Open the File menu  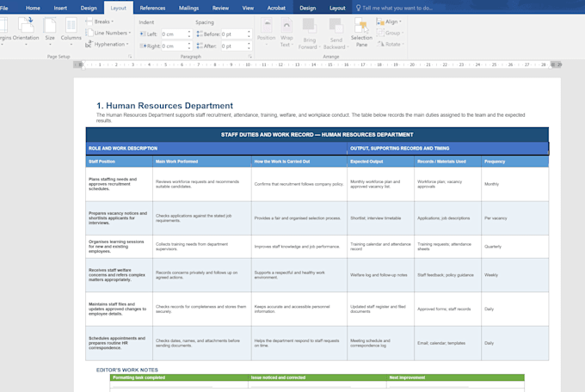tap(4, 8)
